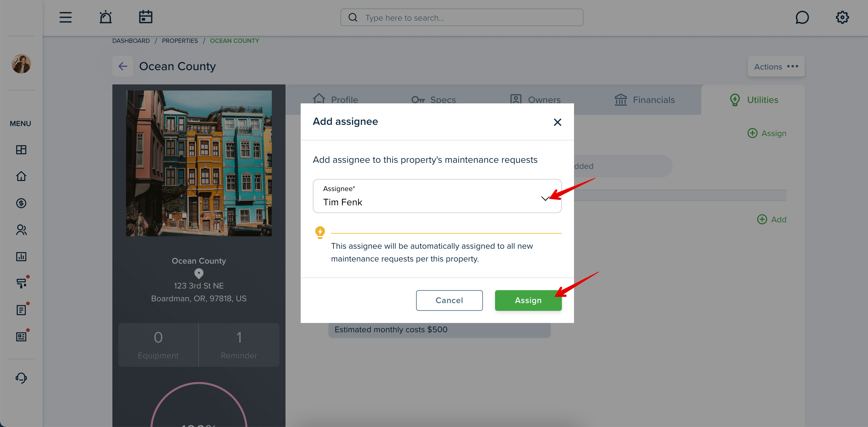This screenshot has height=427, width=868.
Task: Click the PROPERTIES breadcrumb
Action: [179, 40]
